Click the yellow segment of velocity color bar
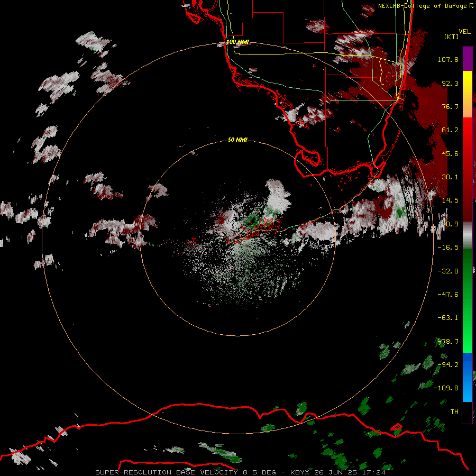476x476 pixels. point(467,94)
